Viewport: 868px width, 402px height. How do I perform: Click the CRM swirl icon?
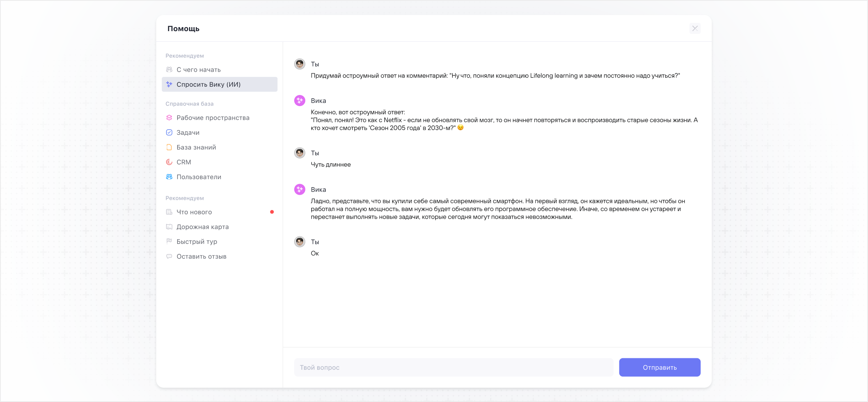(x=169, y=162)
